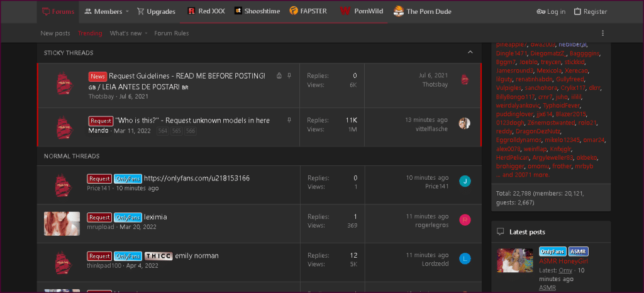The height and width of the screenshot is (293, 644).
Task: Click Price141's teal J avatar
Action: [x=465, y=181]
